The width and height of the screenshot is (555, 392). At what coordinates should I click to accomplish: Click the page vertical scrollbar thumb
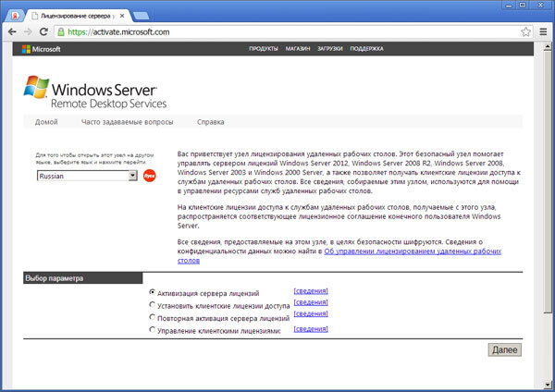pos(548,182)
